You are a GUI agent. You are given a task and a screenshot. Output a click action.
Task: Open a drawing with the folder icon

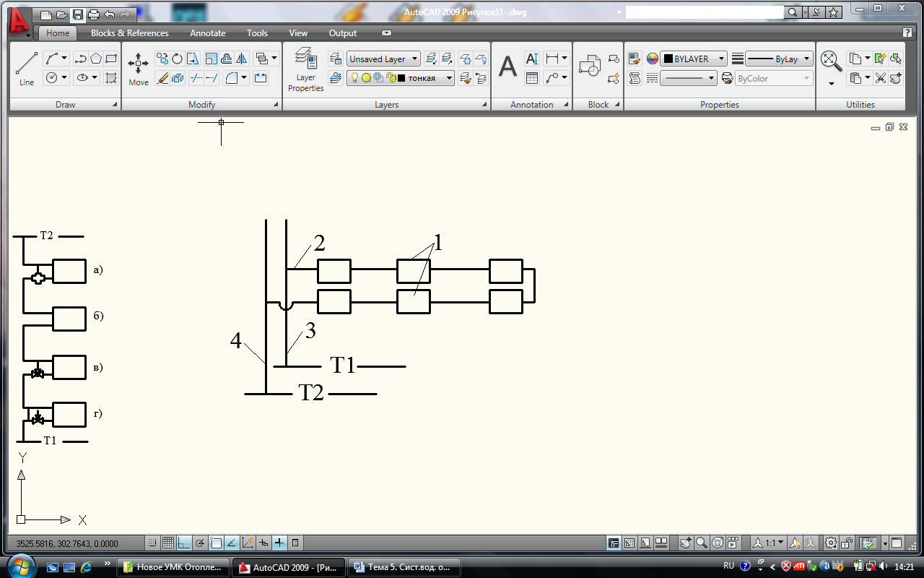coord(61,14)
